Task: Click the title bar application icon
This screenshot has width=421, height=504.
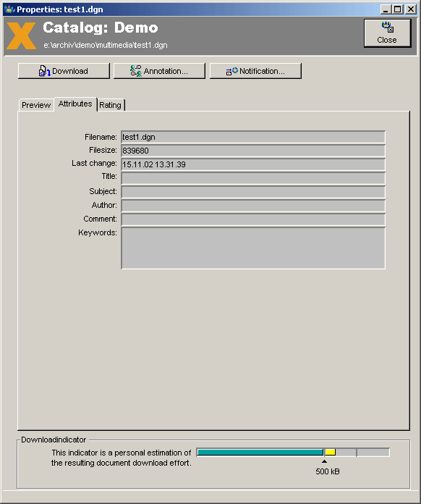Action: [x=9, y=9]
